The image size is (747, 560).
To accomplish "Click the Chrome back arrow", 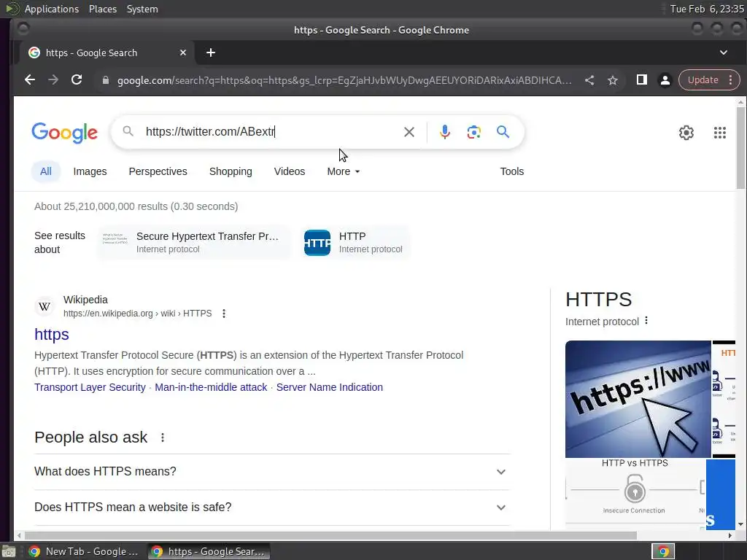I will pyautogui.click(x=29, y=80).
